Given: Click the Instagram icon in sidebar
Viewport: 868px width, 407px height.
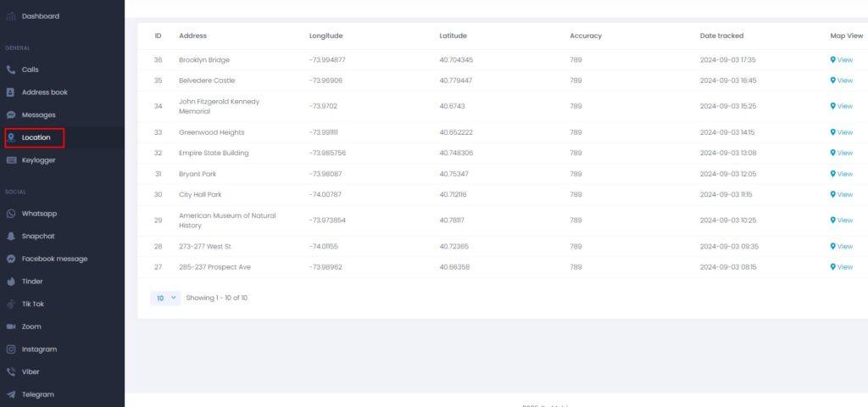Looking at the screenshot, I should 11,349.
